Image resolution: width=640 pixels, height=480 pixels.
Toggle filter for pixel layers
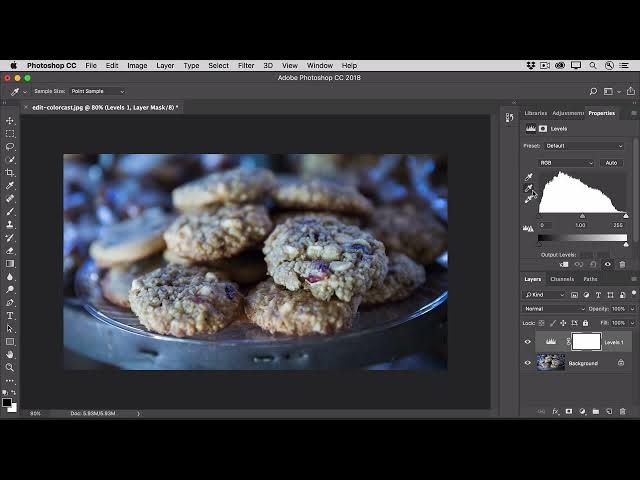(x=574, y=295)
